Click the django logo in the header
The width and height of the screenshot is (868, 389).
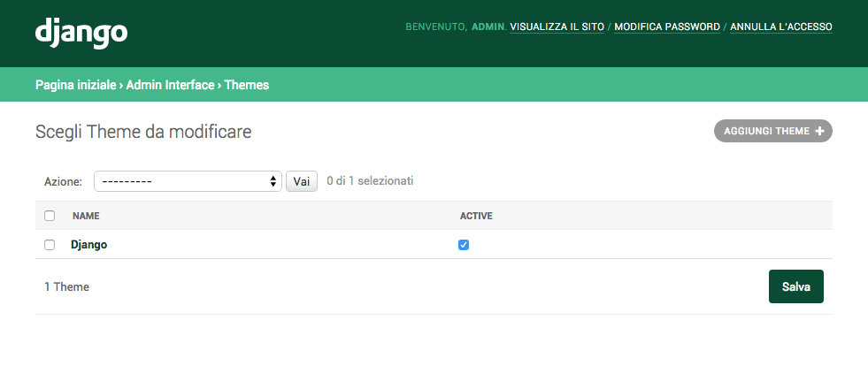pyautogui.click(x=81, y=34)
